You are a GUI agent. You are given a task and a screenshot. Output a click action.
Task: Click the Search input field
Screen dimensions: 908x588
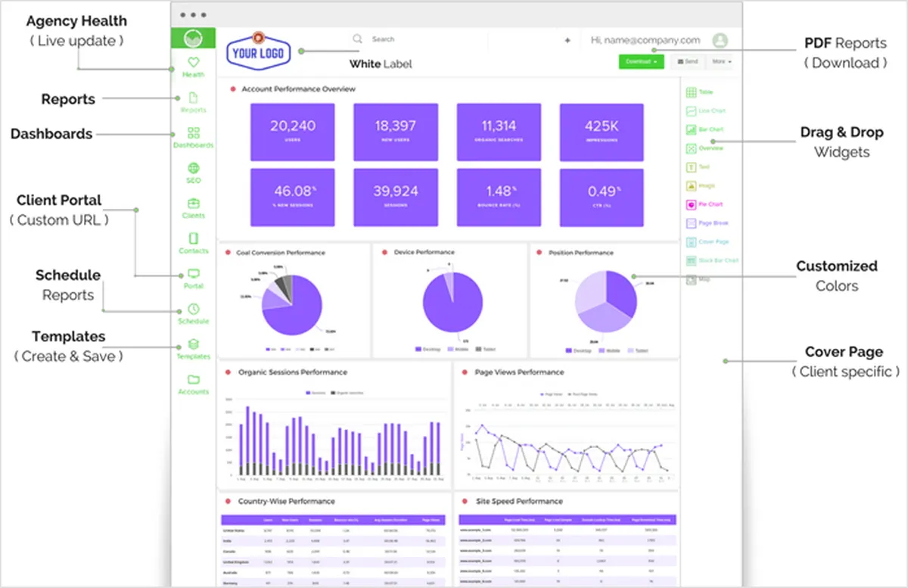click(x=416, y=39)
